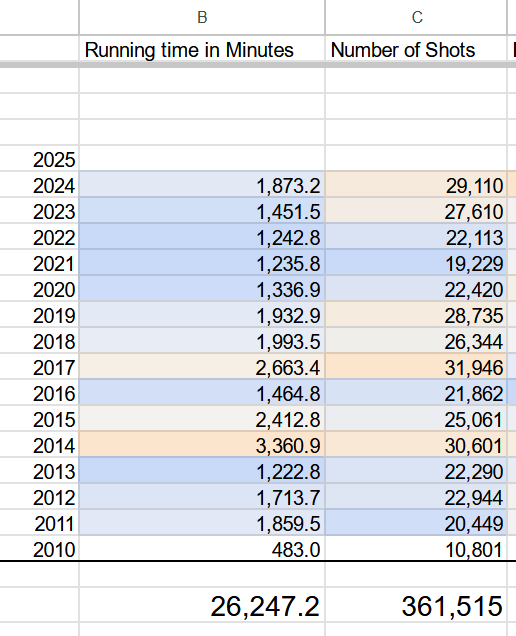Click the running time cell 1,242.8
The image size is (516, 636).
(x=202, y=237)
